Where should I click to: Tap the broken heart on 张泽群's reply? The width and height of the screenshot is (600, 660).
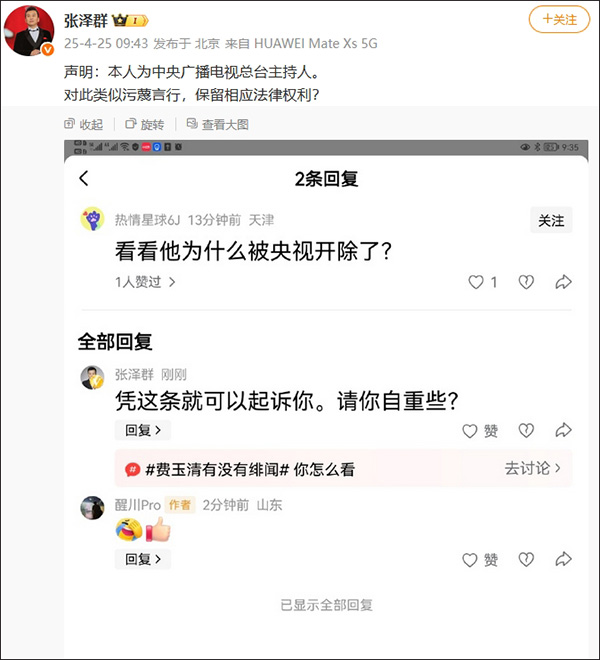click(x=526, y=431)
